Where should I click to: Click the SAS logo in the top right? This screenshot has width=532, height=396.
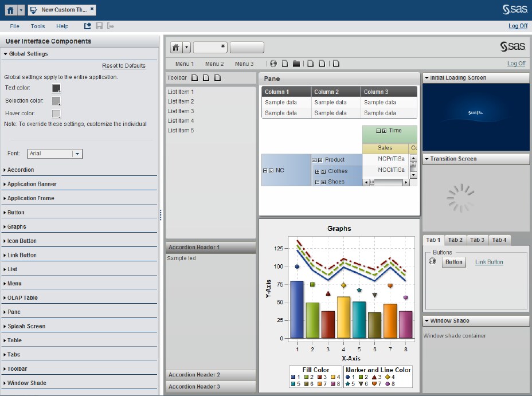click(x=515, y=9)
